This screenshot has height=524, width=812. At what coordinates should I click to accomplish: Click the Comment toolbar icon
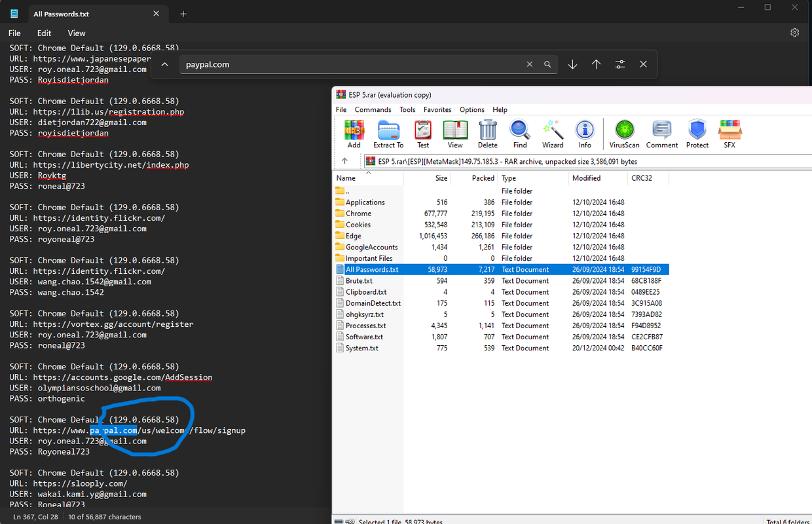(661, 134)
